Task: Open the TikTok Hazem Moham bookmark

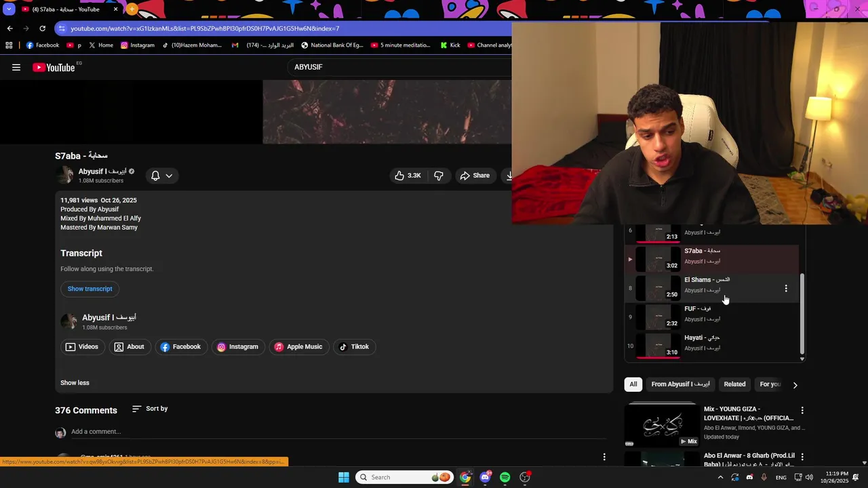Action: (192, 45)
